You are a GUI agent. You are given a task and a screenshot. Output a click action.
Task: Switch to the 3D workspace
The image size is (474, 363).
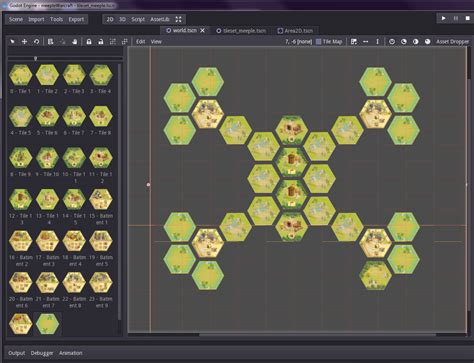122,19
